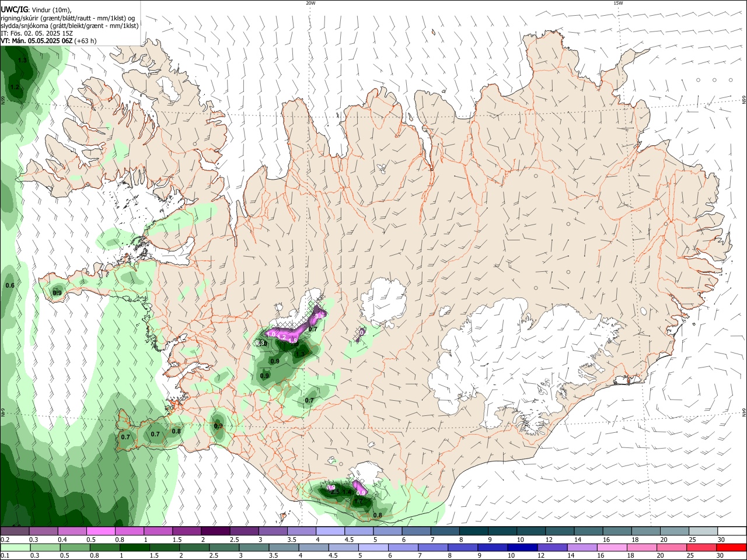Select the darkest purple 2 snow legend swatch
This screenshot has width=747, height=560.
[215, 531]
